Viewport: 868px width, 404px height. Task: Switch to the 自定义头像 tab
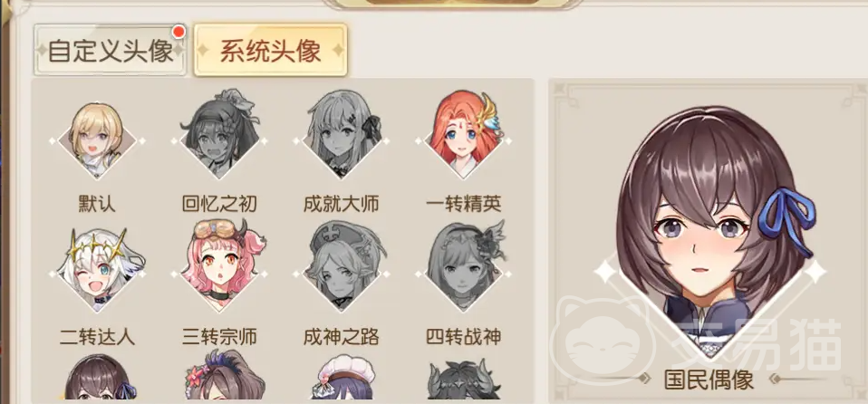111,51
